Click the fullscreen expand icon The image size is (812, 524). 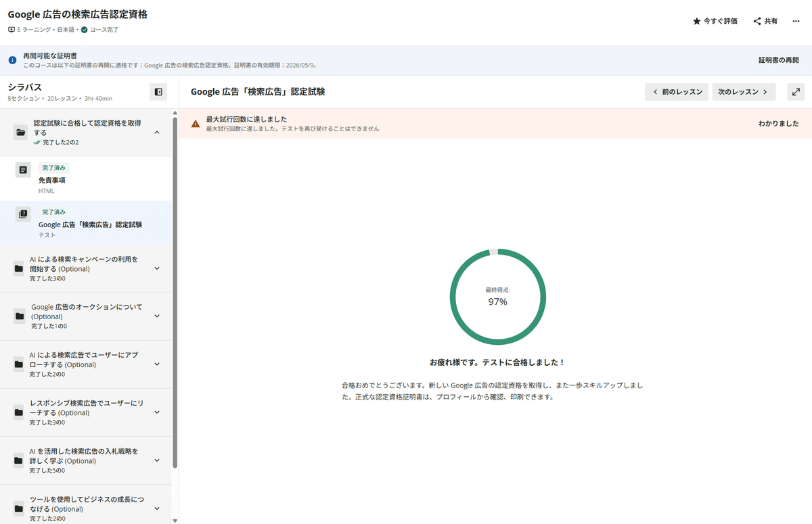pyautogui.click(x=796, y=92)
